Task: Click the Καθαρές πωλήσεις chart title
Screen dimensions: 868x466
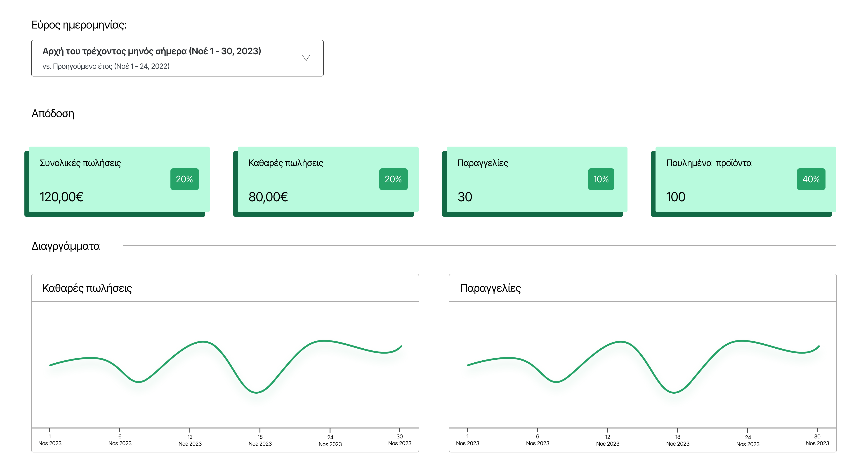Action: [87, 288]
